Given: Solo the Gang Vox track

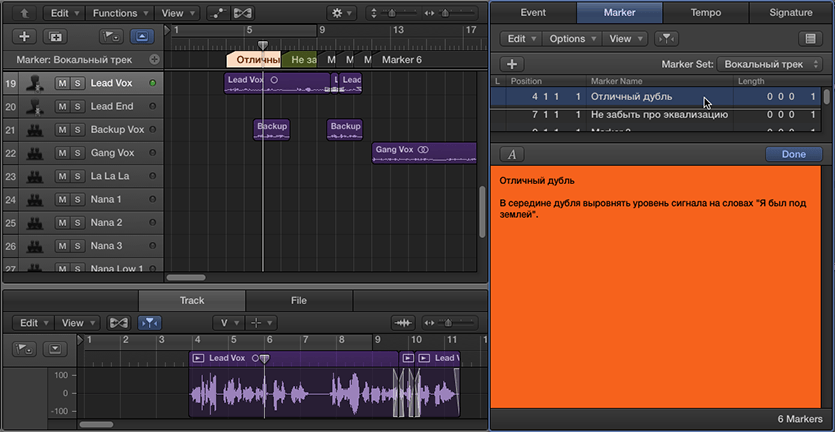Looking at the screenshot, I should (x=78, y=153).
